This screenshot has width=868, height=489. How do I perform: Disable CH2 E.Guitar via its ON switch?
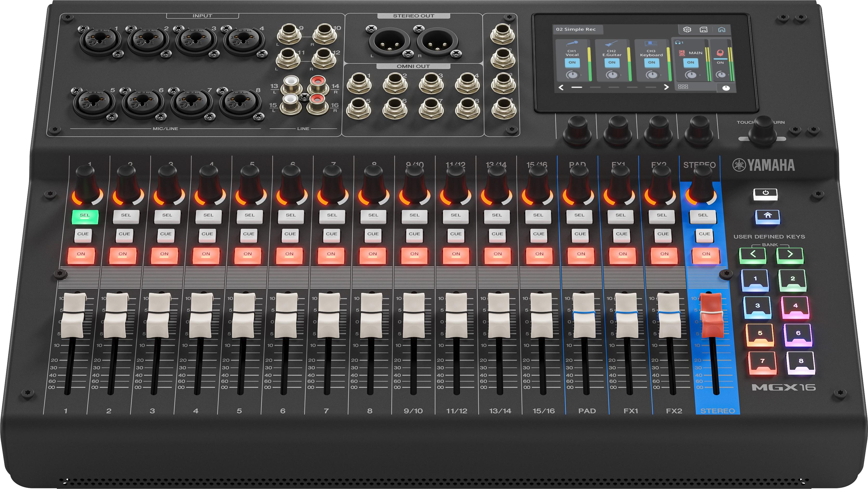(612, 63)
